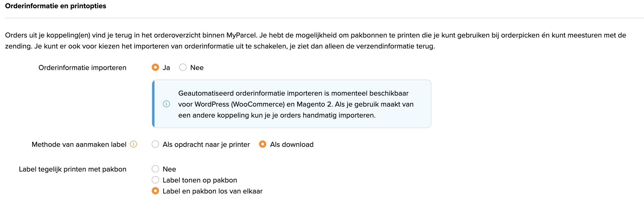Select 'Label en pakbon los van elkaar'
This screenshot has height=204, width=644.
click(x=156, y=191)
